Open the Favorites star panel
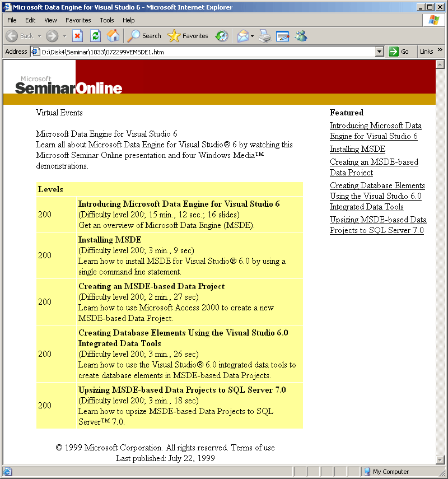 (188, 36)
